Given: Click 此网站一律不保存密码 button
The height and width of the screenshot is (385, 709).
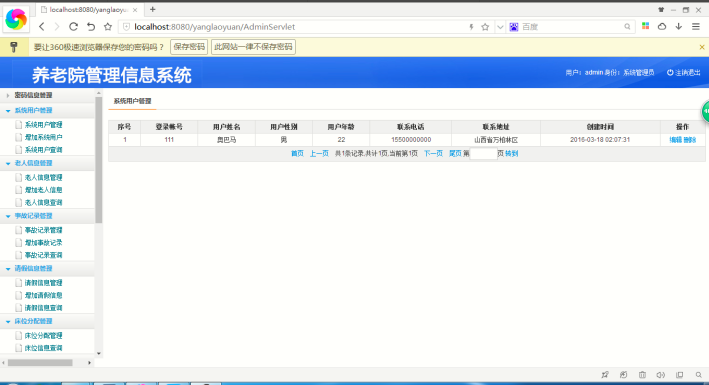Looking at the screenshot, I should (253, 47).
